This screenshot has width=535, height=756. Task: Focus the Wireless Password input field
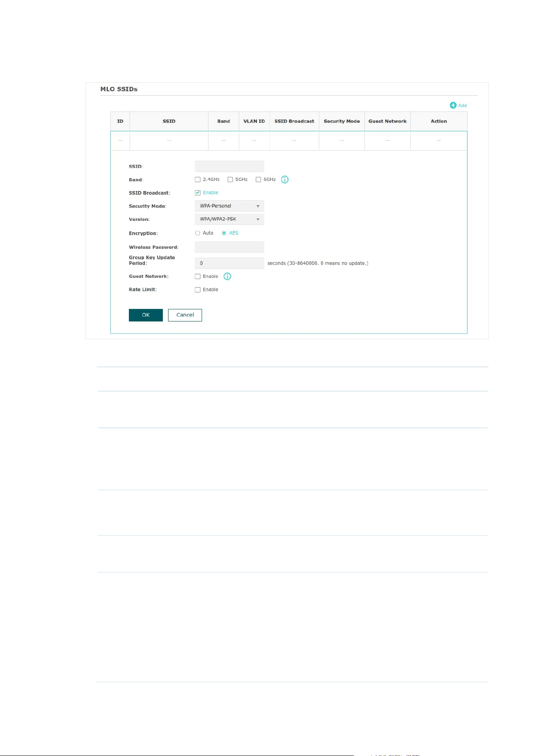[229, 247]
